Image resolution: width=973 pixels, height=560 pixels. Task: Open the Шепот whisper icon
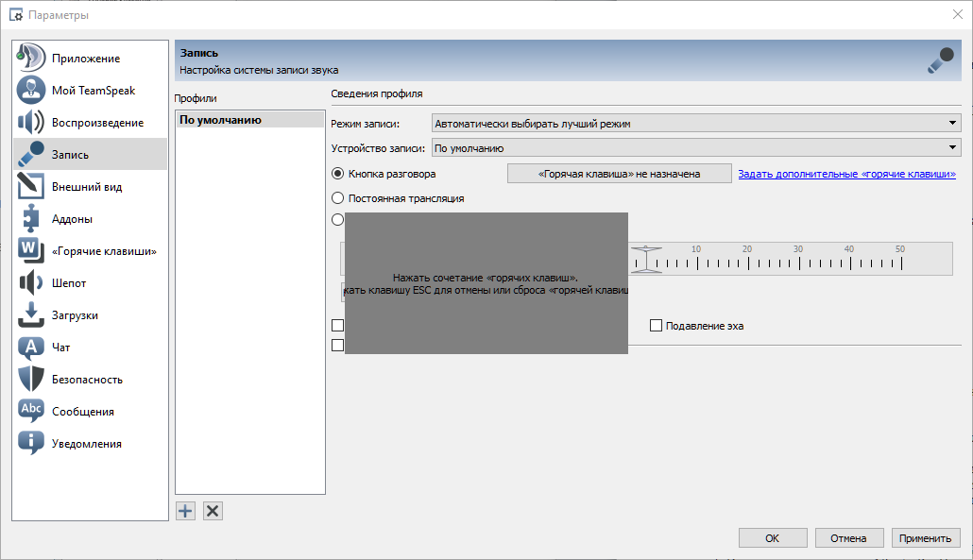coord(31,283)
